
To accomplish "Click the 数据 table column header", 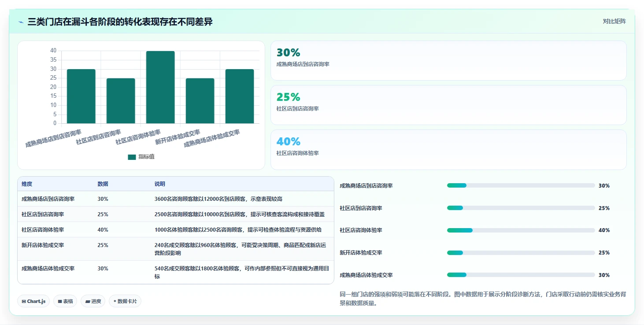I will point(103,184).
